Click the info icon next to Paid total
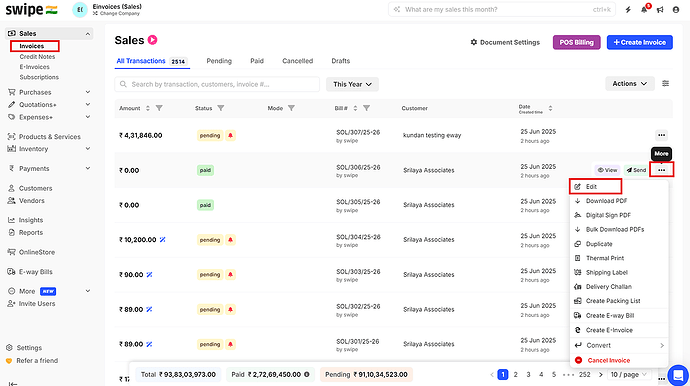Viewport: 690px width, 386px height. (307, 375)
